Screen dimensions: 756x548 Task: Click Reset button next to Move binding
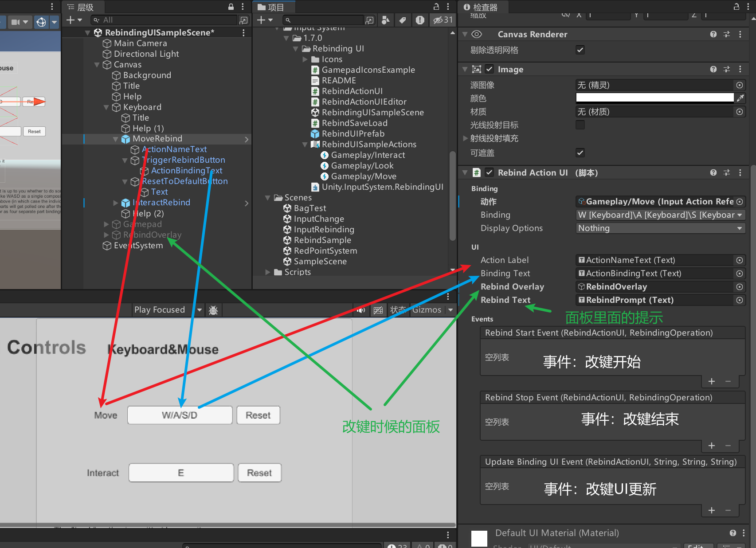click(258, 415)
